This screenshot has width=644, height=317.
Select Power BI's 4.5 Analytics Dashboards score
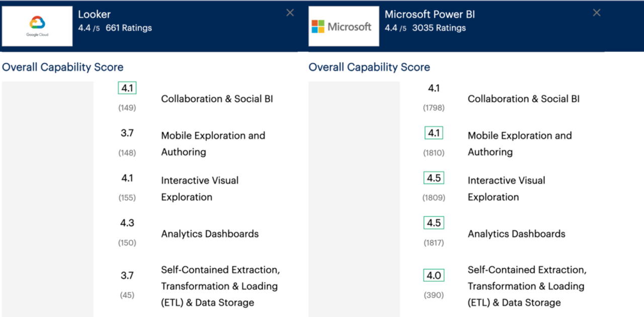434,223
